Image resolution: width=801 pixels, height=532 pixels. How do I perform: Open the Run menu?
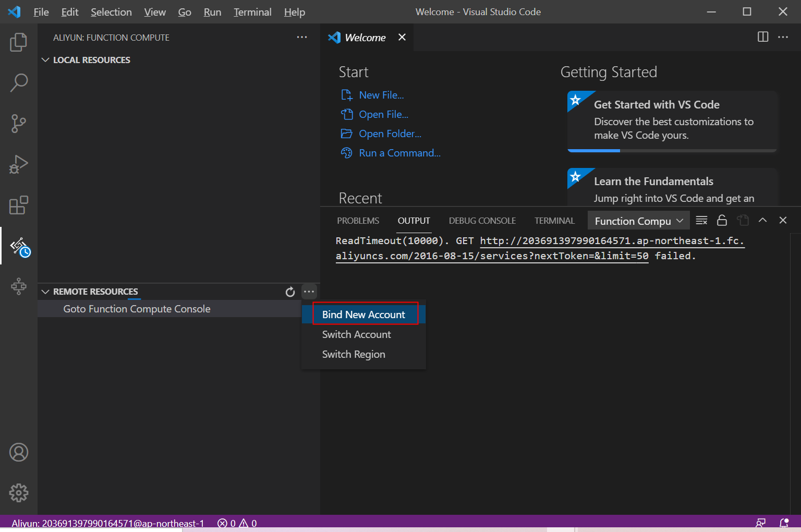pos(212,12)
